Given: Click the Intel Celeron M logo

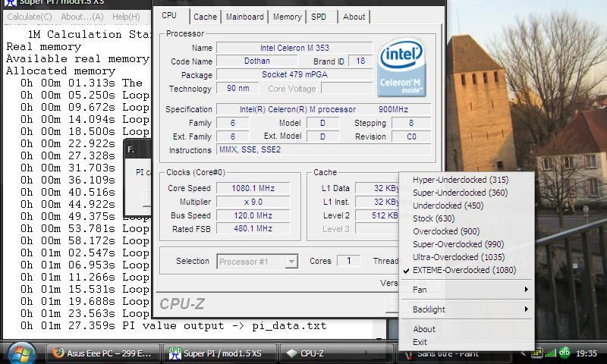Looking at the screenshot, I should pos(402,67).
